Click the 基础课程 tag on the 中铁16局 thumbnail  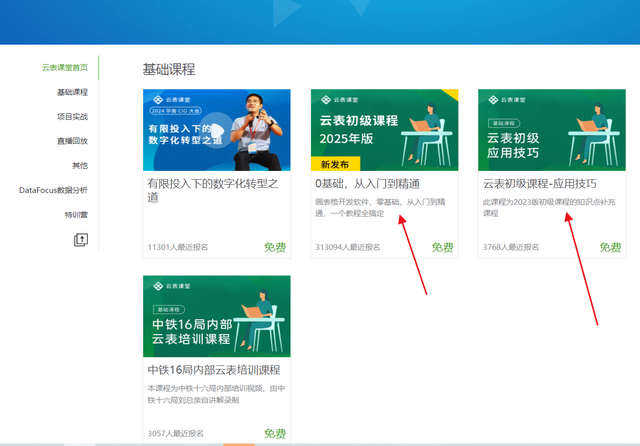coord(169,310)
